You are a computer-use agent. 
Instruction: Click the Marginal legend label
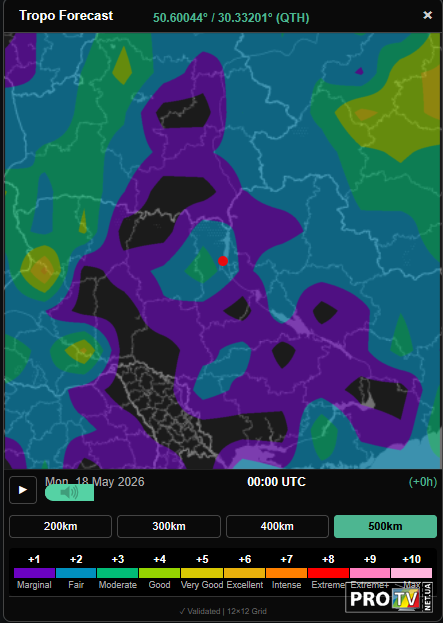pyautogui.click(x=34, y=585)
